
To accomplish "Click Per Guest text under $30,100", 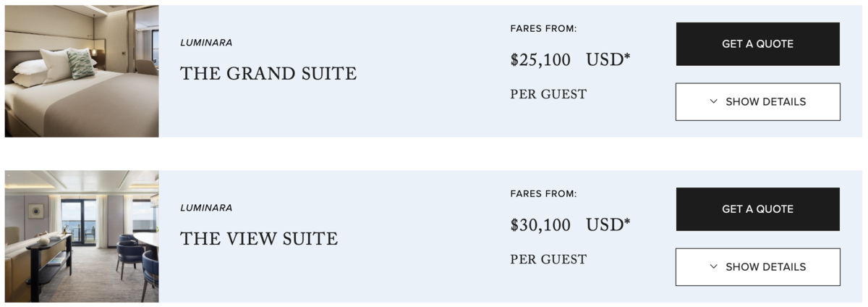I will [x=548, y=259].
